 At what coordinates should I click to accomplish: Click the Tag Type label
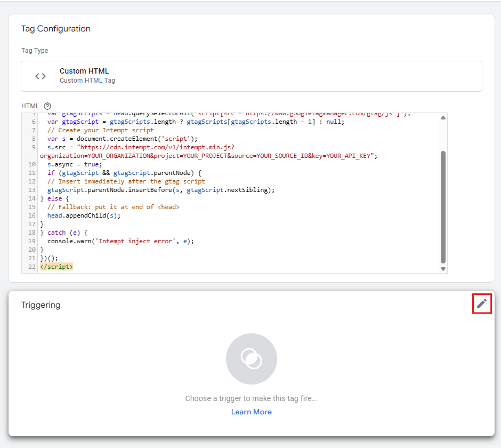[35, 51]
